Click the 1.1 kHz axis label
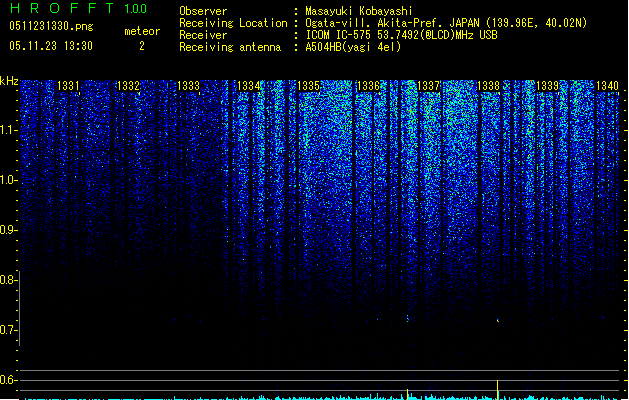Screen dimensions: 629x400 tap(8, 130)
